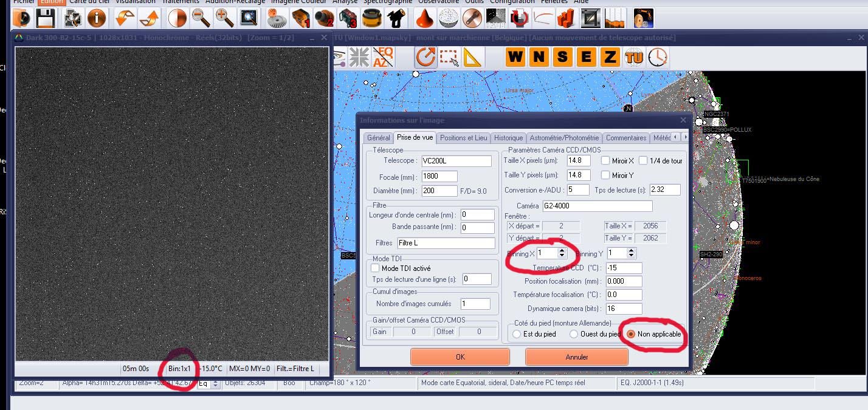Open the Astrométrie/Photométrie tab

click(x=564, y=138)
